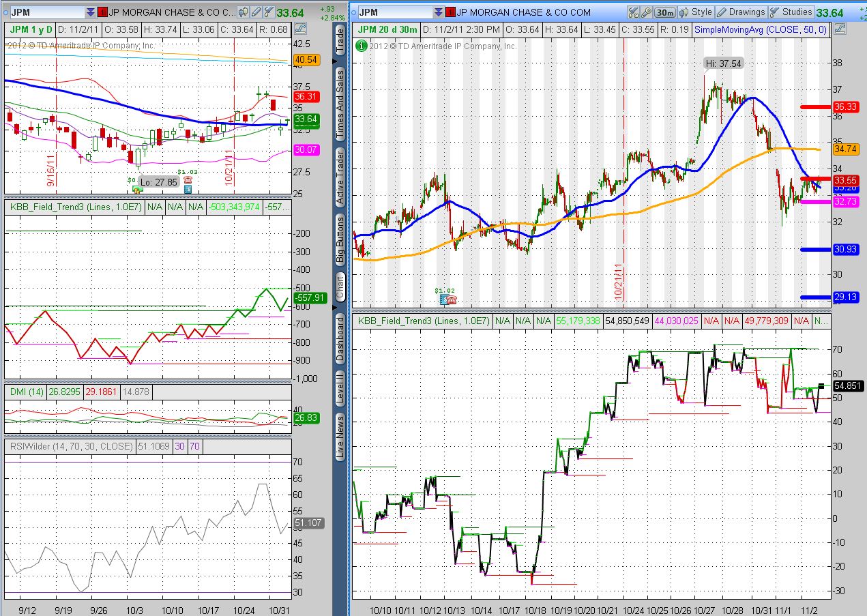The width and height of the screenshot is (867, 616).
Task: Open the chart settings wrench on the 30m chart
Action: pyautogui.click(x=648, y=12)
